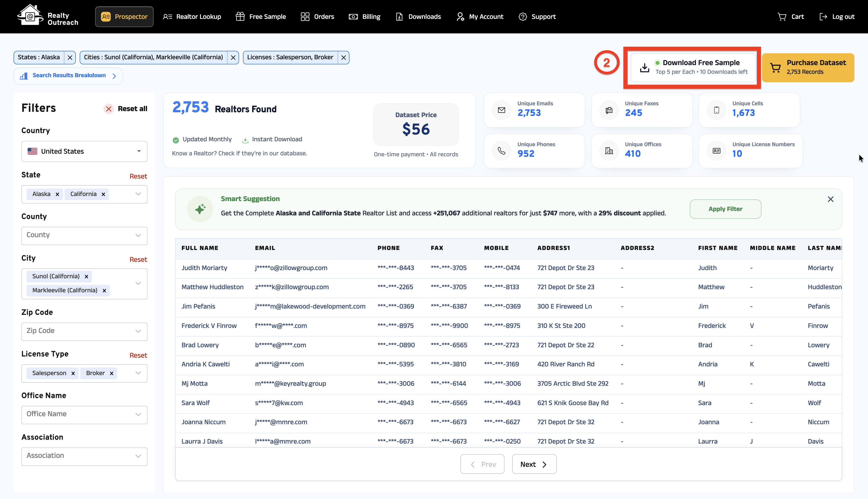Click the Know a Realtor database link
Image resolution: width=868 pixels, height=499 pixels.
(239, 153)
